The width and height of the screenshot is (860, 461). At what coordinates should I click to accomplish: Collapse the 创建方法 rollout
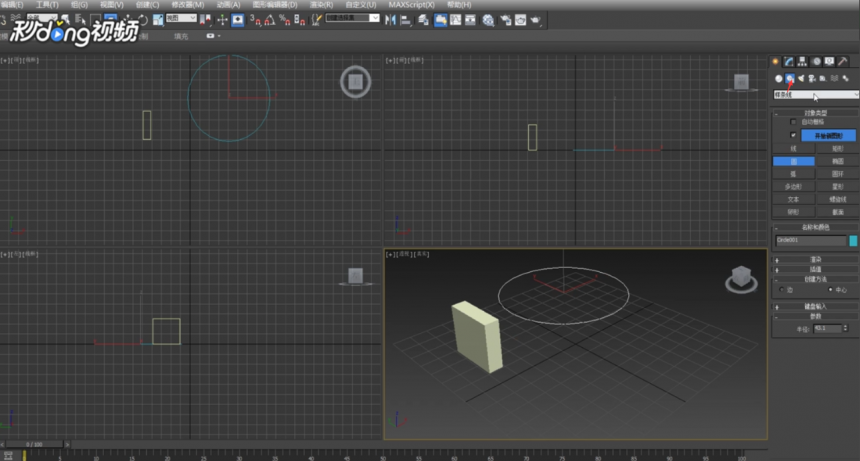tap(816, 279)
